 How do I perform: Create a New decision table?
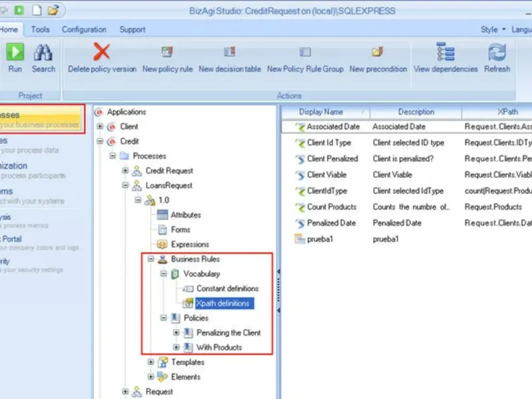tap(229, 52)
